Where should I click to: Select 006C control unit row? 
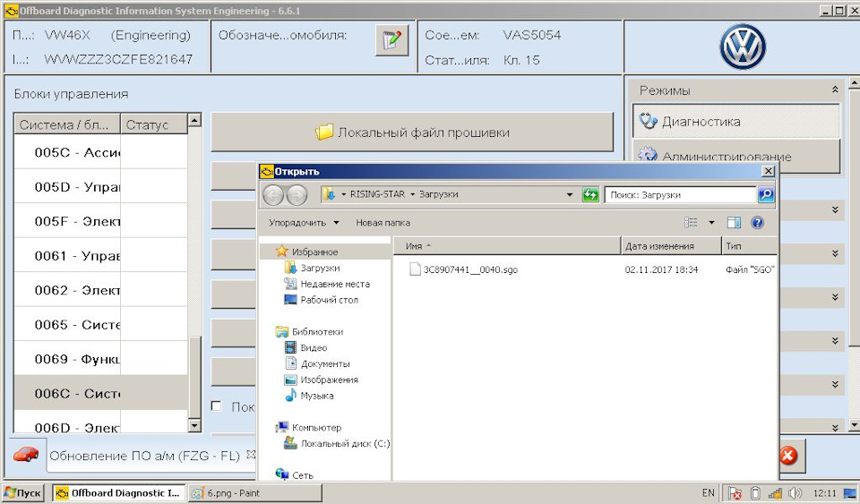tap(100, 393)
